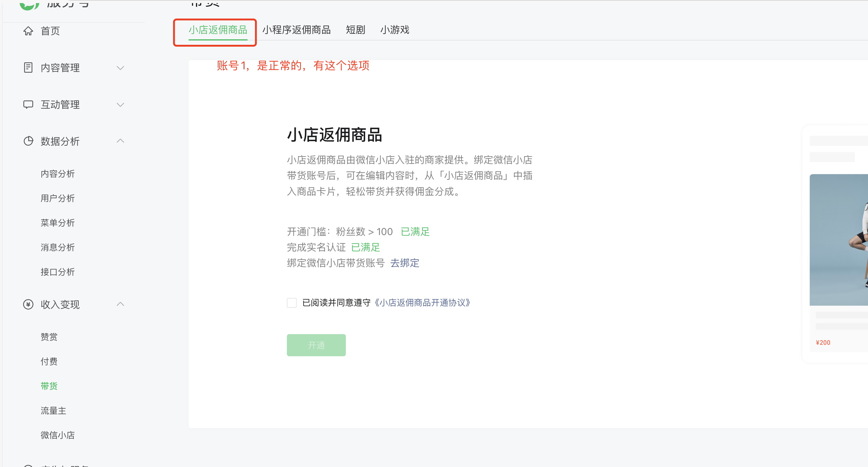Open the 小游戏 tab
The width and height of the screenshot is (868, 467).
395,30
